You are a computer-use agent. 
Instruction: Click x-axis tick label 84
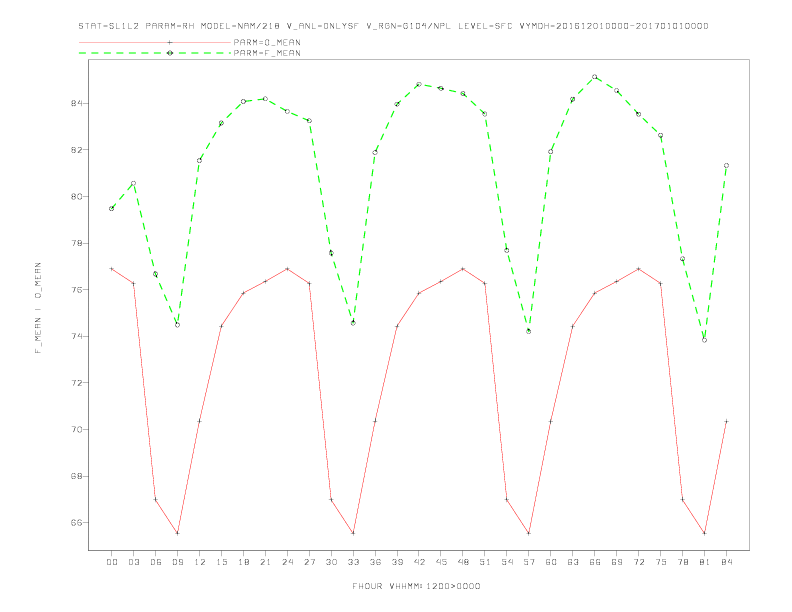[x=726, y=562]
